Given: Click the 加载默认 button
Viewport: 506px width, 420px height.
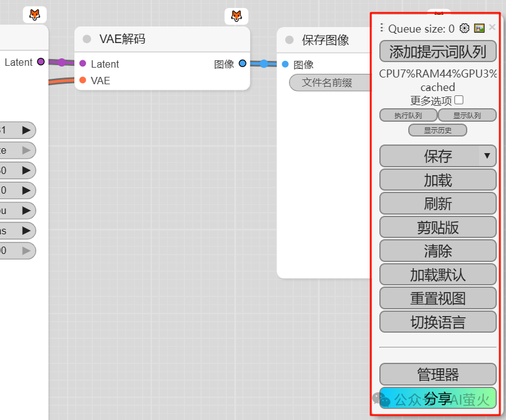Looking at the screenshot, I should click(x=438, y=274).
